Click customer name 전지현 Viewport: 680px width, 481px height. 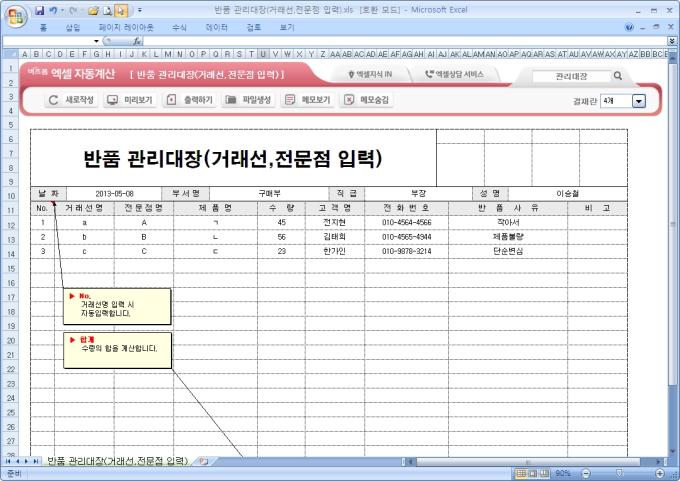pos(335,223)
